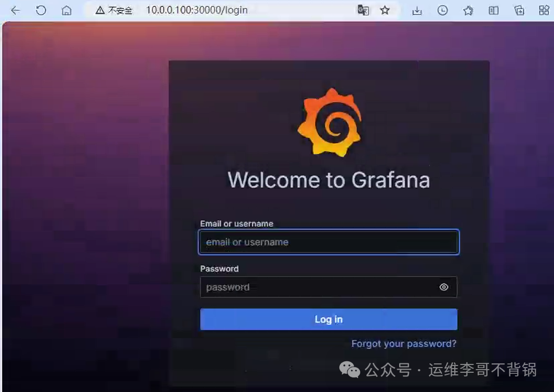Viewport: 554px width, 392px height.
Task: Focus the Password input field
Action: point(328,287)
